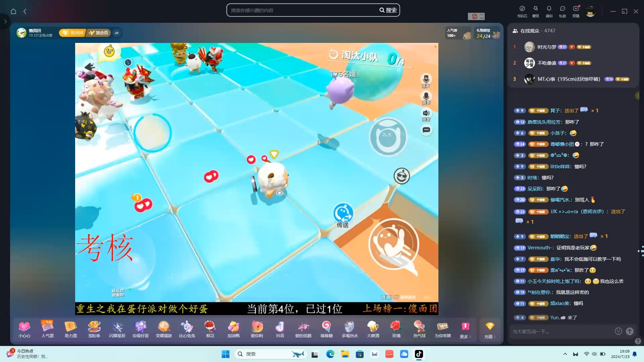Click the 加会员 membership button
644x362 pixels.
pyautogui.click(x=99, y=33)
